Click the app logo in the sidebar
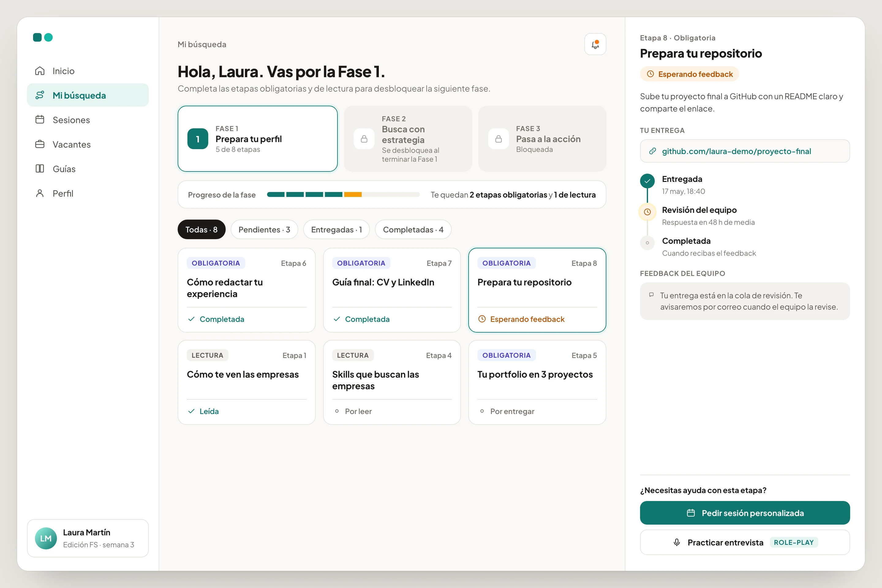 click(43, 37)
